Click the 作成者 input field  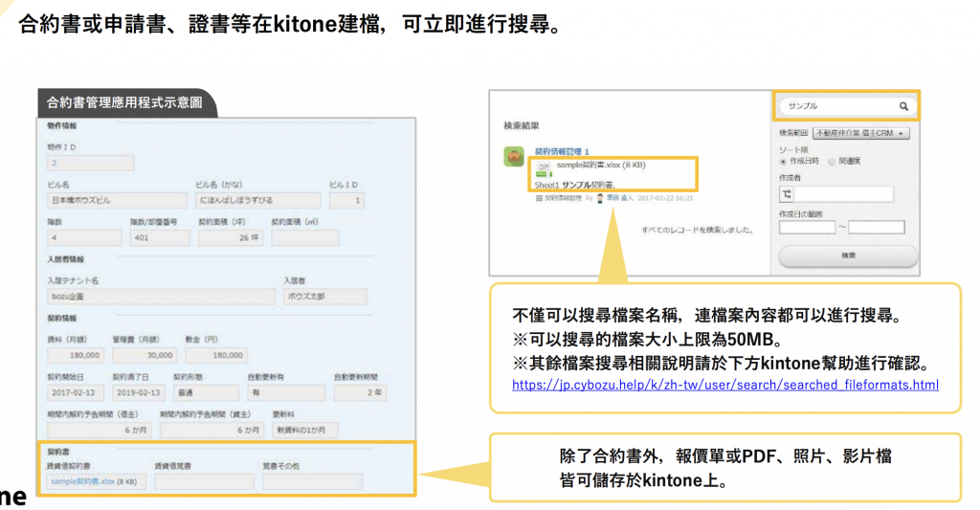pos(843,194)
